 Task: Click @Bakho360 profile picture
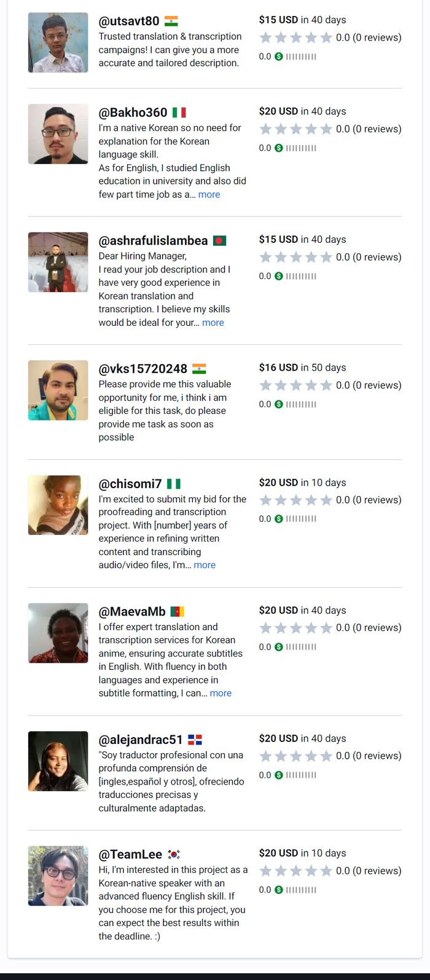pyautogui.click(x=58, y=134)
